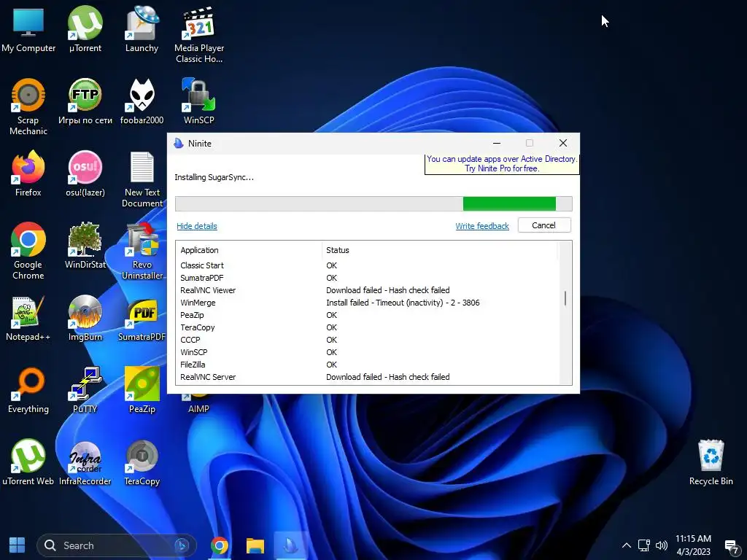Screen dimensions: 747x560
Task: Select the ImgBurn desktop shortcut
Action: (85, 319)
